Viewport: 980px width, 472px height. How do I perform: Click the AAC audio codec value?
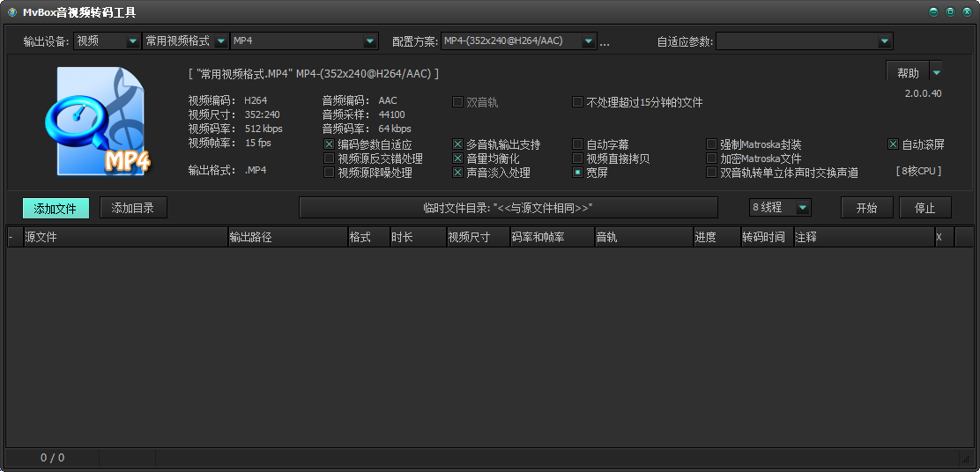(388, 100)
